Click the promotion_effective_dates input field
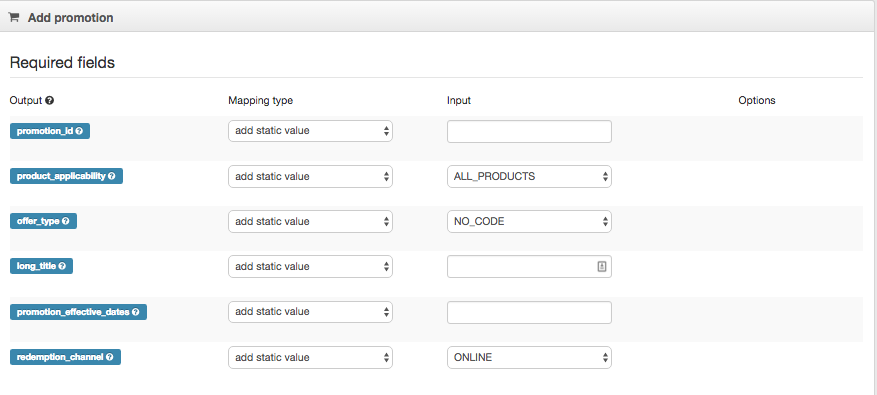Screen dimensions: 877x395 [x=529, y=312]
